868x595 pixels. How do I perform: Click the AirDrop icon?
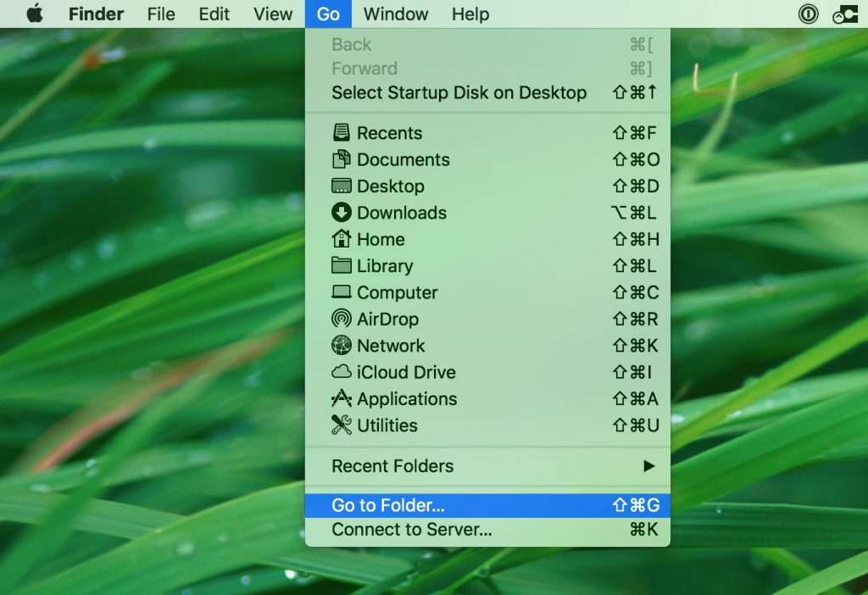341,319
